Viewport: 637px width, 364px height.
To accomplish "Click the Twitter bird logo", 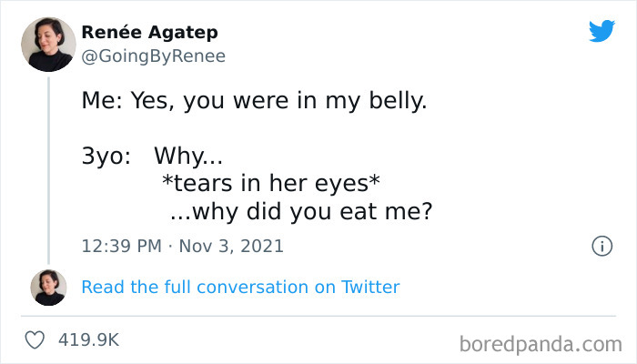I will [602, 32].
